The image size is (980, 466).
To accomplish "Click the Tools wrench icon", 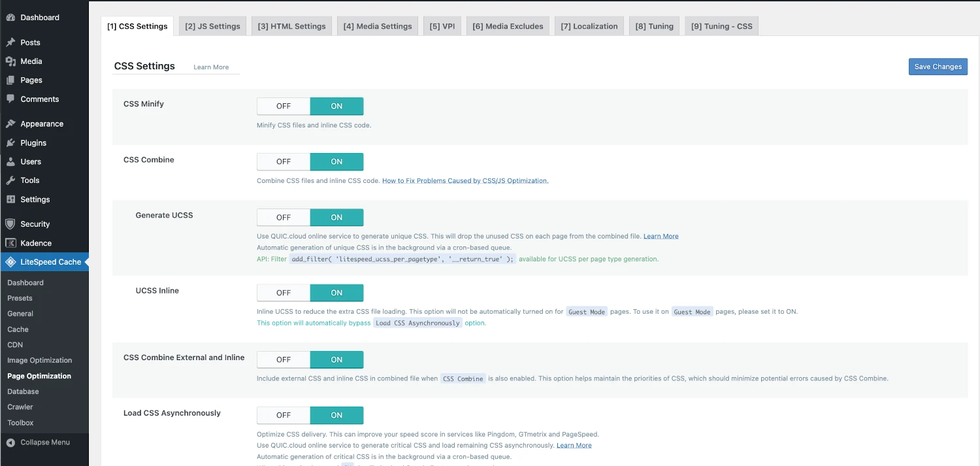I will [x=10, y=180].
